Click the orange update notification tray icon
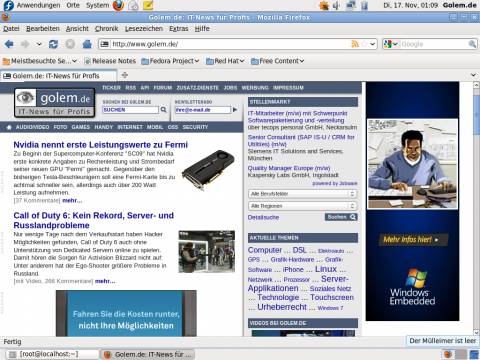480x360 pixels. [324, 6]
